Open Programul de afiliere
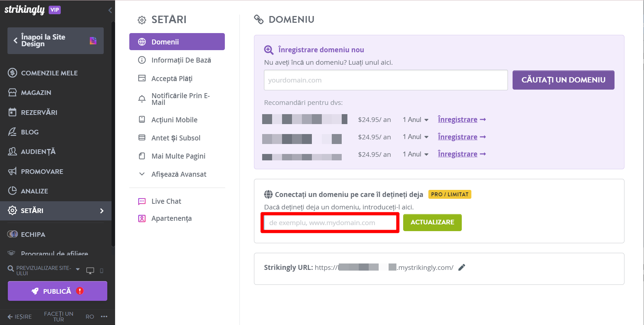Viewport: 644px width, 325px height. (x=54, y=253)
